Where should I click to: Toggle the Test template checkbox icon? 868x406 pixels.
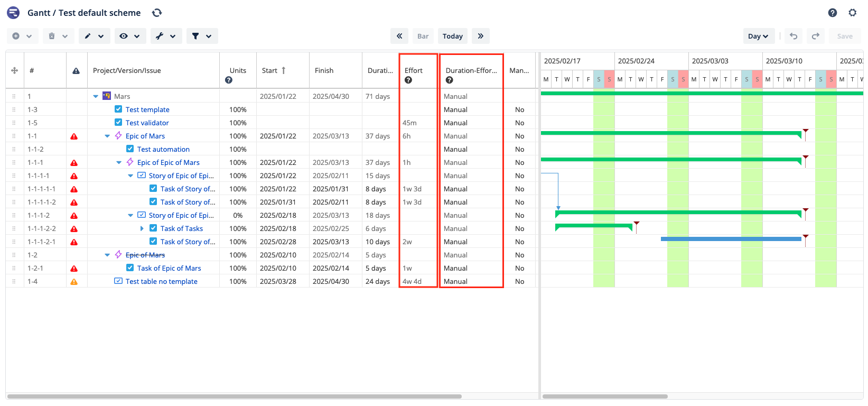point(118,109)
